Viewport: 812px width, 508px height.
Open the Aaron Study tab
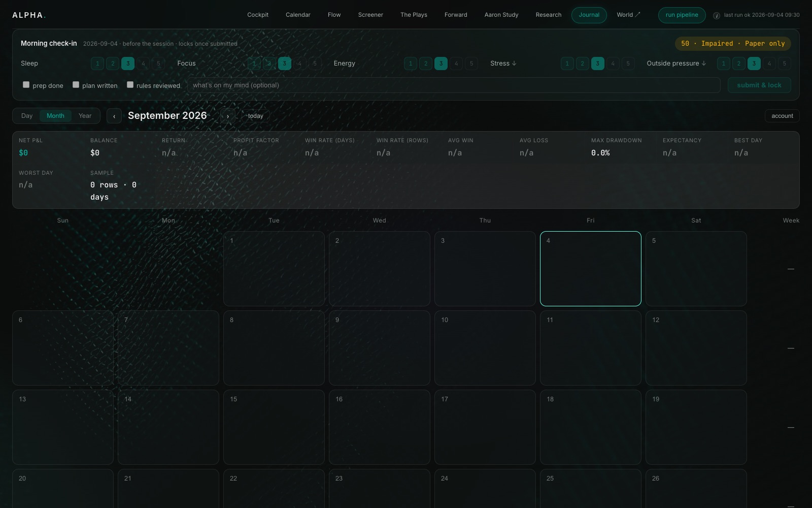tap(501, 15)
